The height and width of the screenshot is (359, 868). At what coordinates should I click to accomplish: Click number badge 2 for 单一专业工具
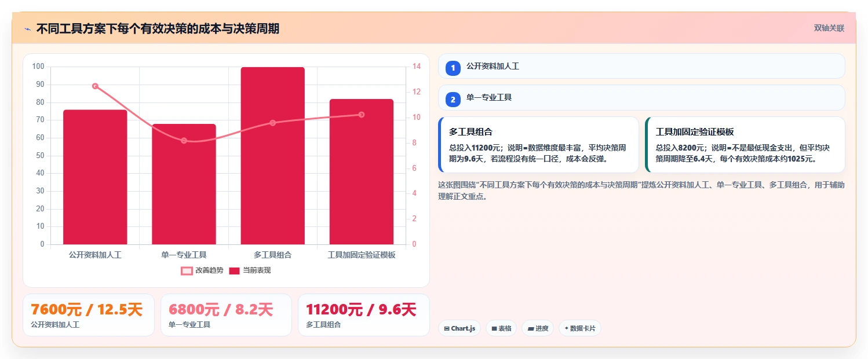tap(453, 99)
